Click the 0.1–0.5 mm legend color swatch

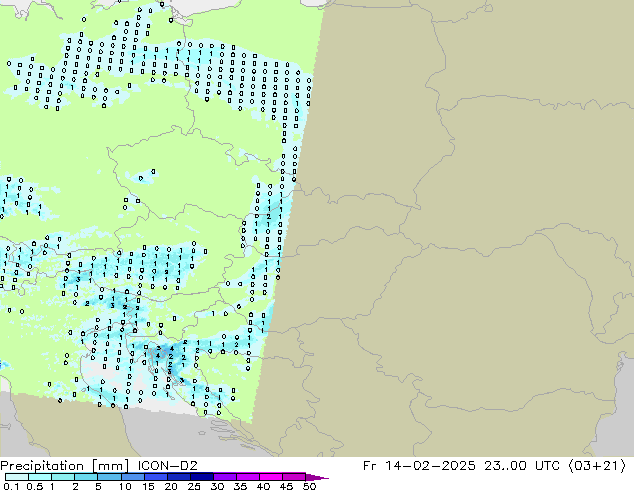pyautogui.click(x=17, y=477)
